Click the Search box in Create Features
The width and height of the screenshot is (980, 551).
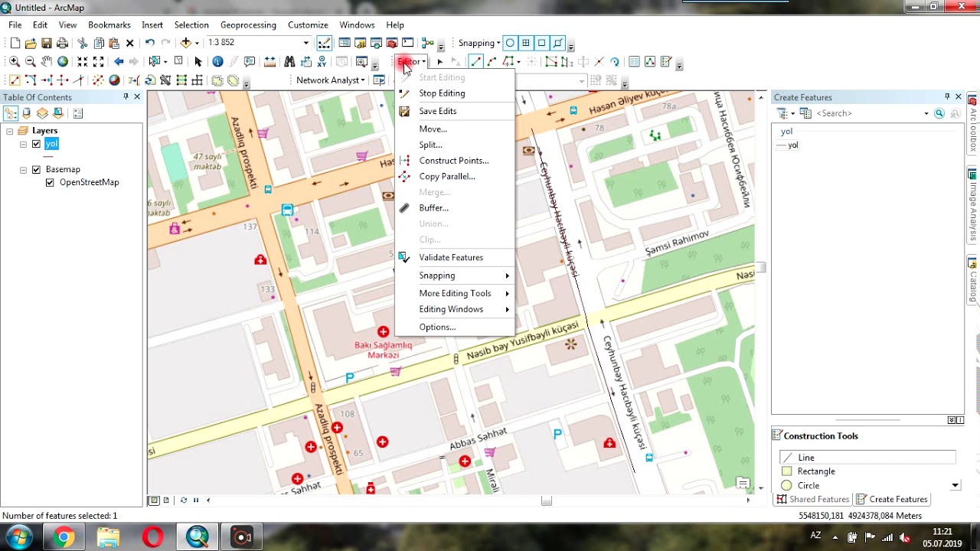(871, 113)
